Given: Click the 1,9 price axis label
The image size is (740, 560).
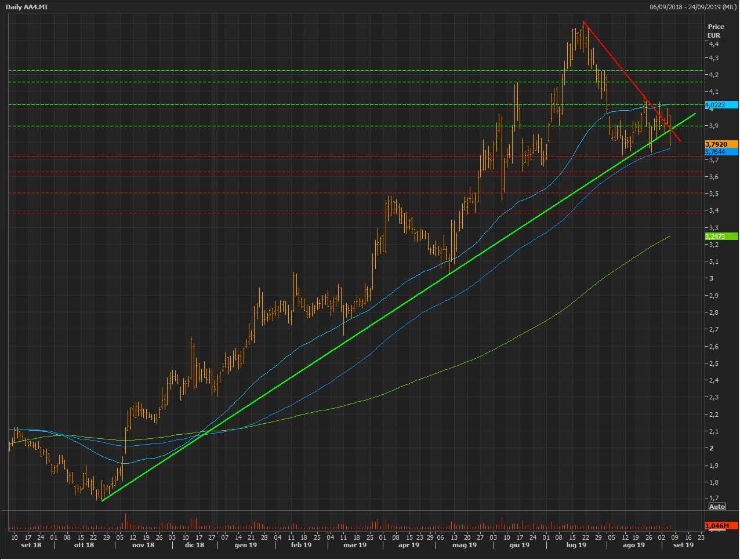Looking at the screenshot, I should (713, 466).
